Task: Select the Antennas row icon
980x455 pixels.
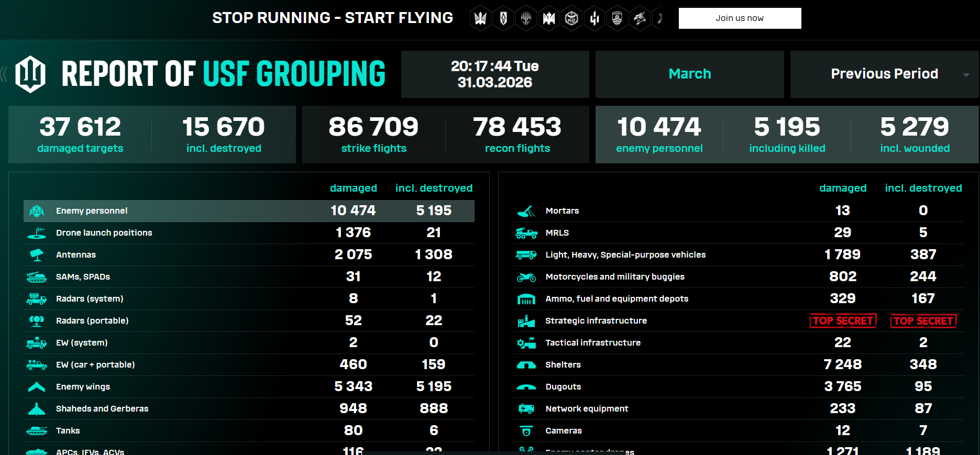Action: click(37, 255)
